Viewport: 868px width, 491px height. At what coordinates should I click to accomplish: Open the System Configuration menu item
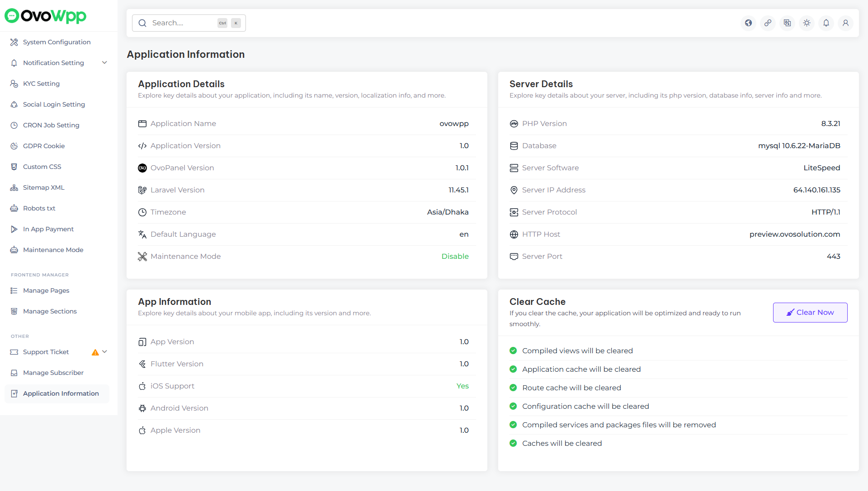click(57, 42)
